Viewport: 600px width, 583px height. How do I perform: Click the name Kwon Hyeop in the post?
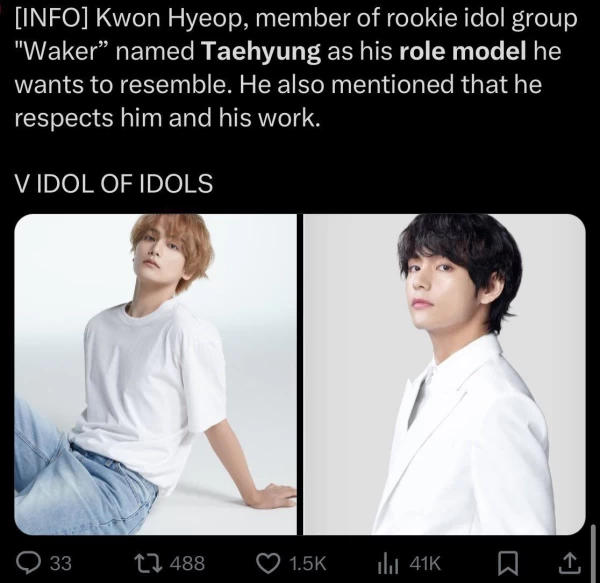(171, 19)
